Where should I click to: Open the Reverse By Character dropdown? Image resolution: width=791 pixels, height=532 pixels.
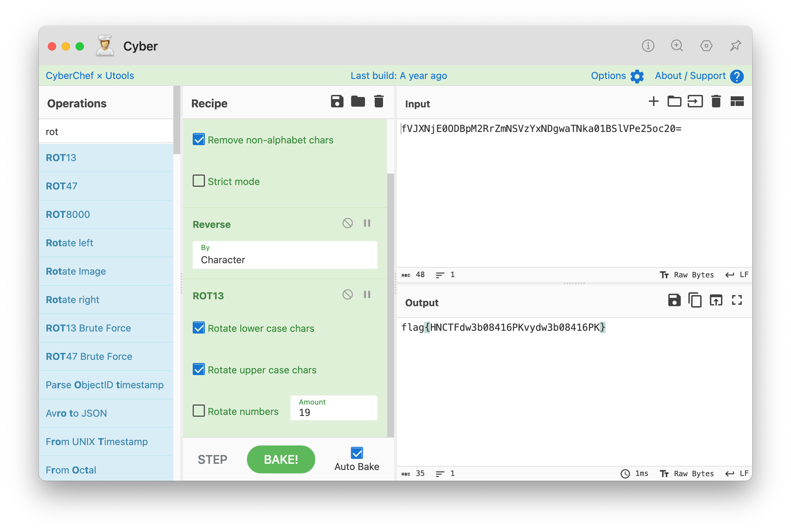pyautogui.click(x=285, y=255)
